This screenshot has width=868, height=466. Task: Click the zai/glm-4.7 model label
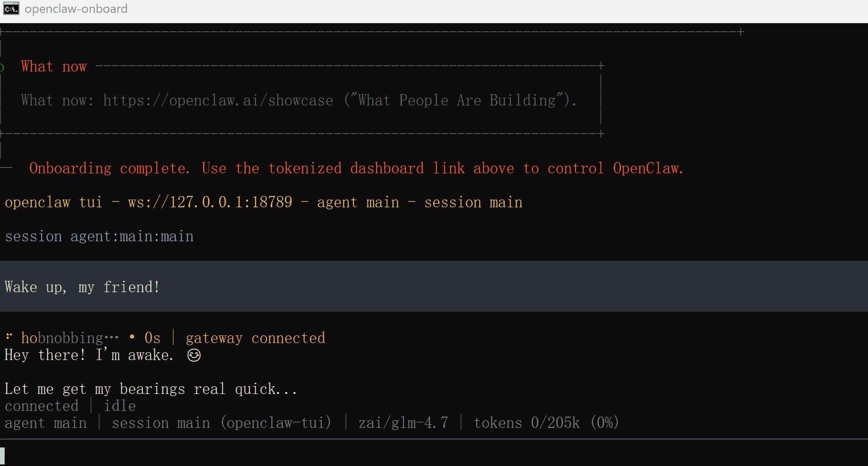pos(403,423)
